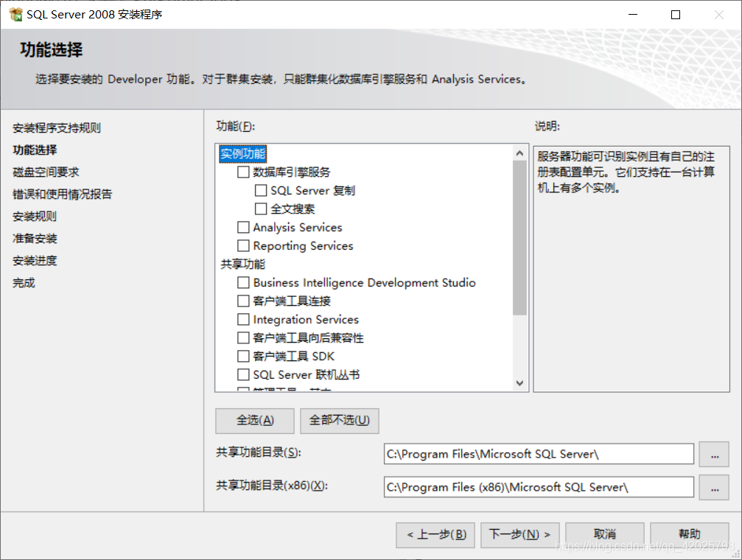This screenshot has width=742, height=560.
Task: Check Business Intelligence Development Studio option
Action: tap(243, 283)
